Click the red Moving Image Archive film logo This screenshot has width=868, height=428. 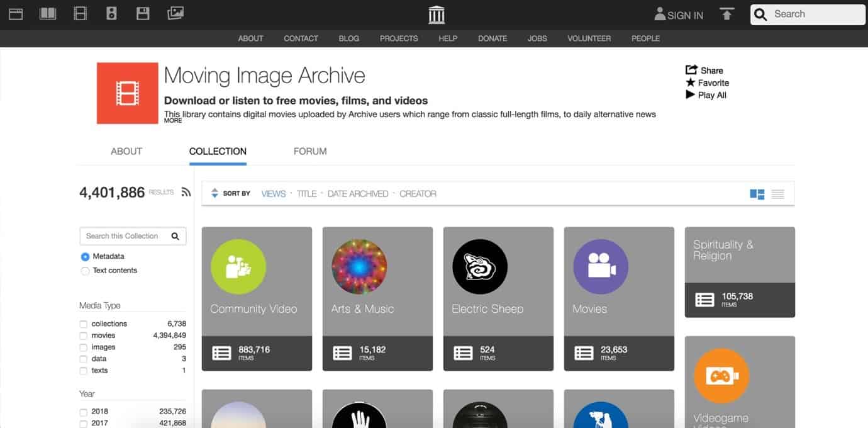(x=127, y=93)
